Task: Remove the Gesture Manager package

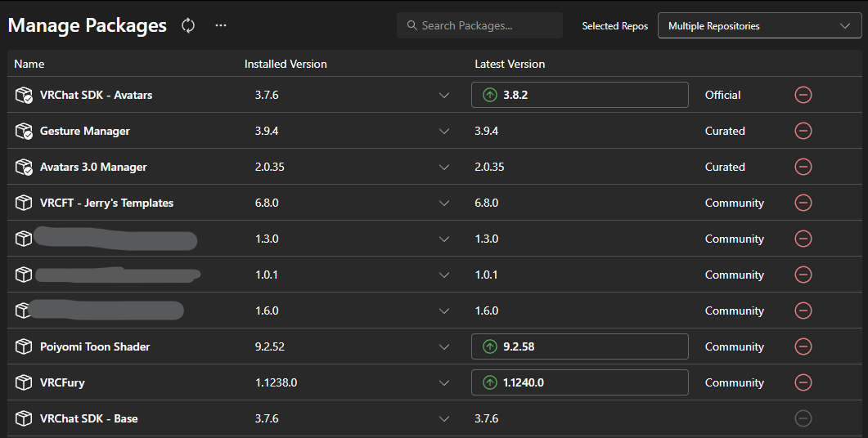Action: tap(803, 131)
